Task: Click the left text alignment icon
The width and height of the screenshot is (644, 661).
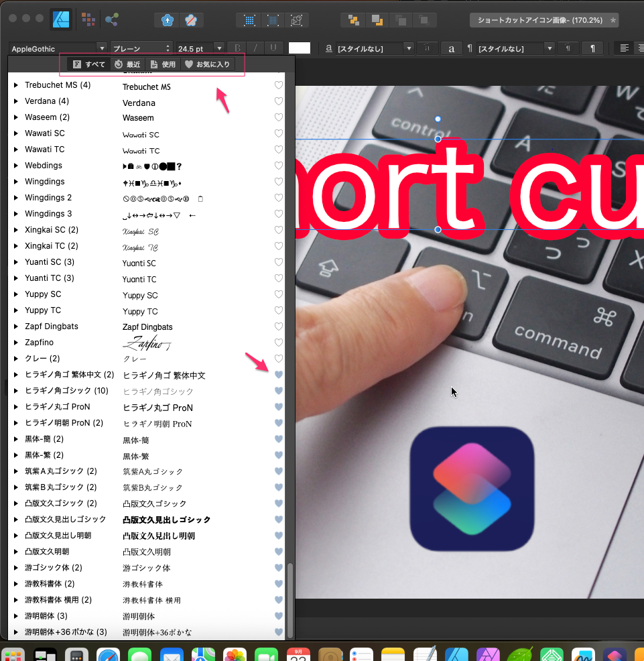Action: 625,48
